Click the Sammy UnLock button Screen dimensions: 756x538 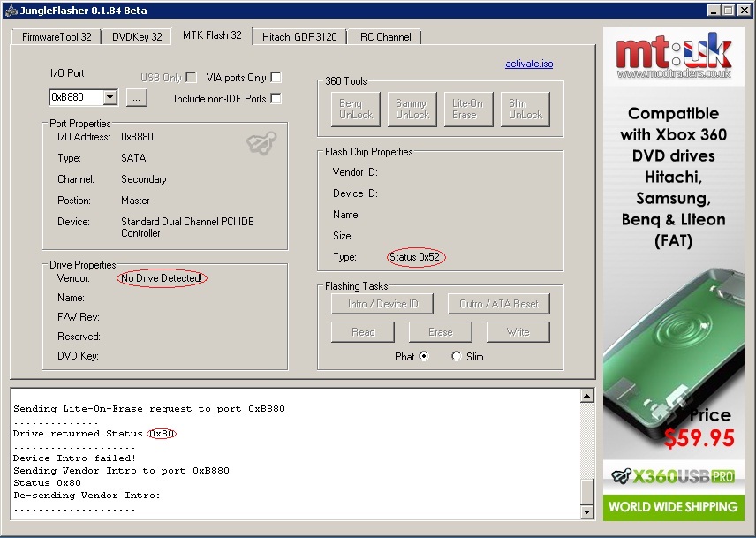pos(412,110)
